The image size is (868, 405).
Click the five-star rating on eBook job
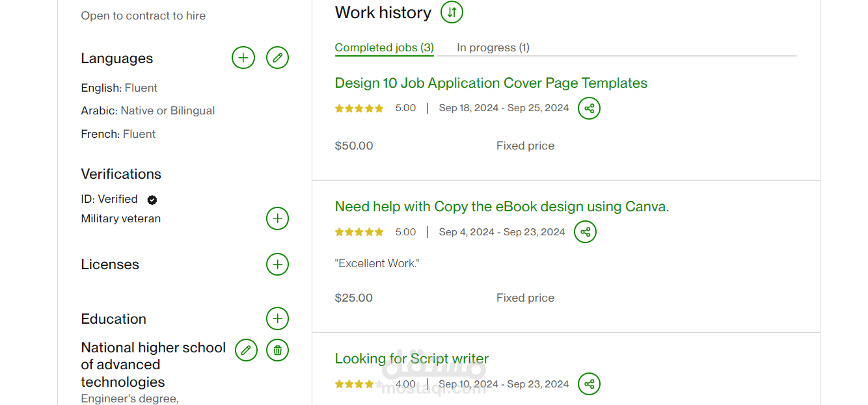tap(359, 232)
